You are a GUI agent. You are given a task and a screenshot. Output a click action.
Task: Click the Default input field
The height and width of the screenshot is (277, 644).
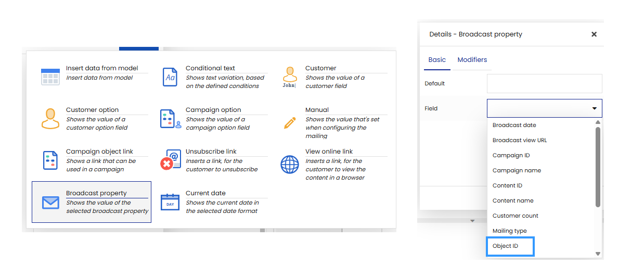544,83
